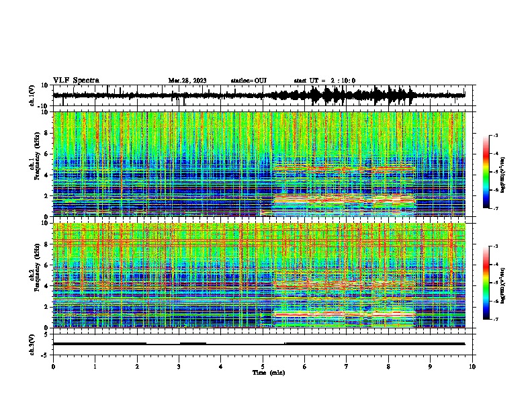Click the ch.2 "Frequency (kHz)" axis label
532x411 pixels.
[37, 267]
